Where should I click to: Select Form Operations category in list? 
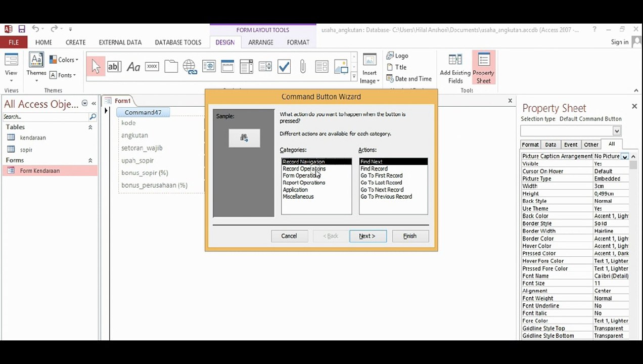pyautogui.click(x=301, y=175)
